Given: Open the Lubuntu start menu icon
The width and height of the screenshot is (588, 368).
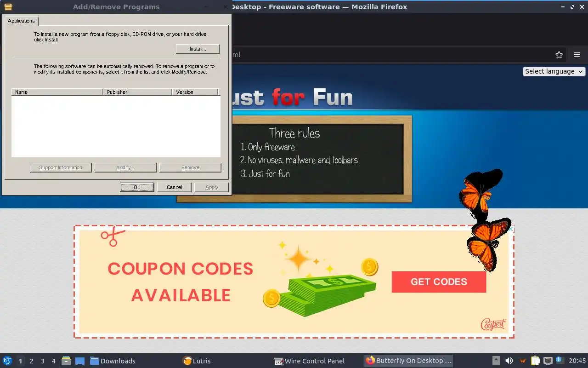Looking at the screenshot, I should point(7,361).
